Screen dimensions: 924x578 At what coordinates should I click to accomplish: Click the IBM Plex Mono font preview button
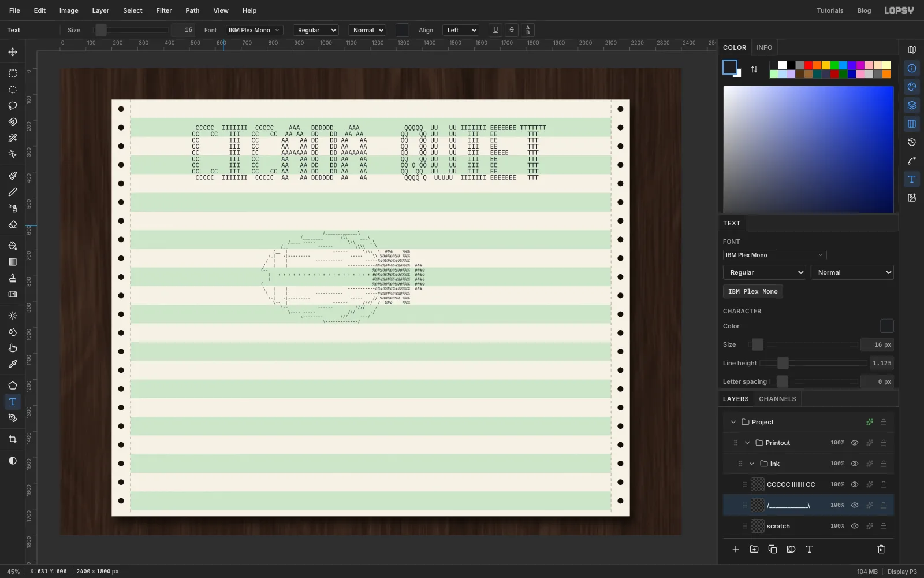point(753,291)
